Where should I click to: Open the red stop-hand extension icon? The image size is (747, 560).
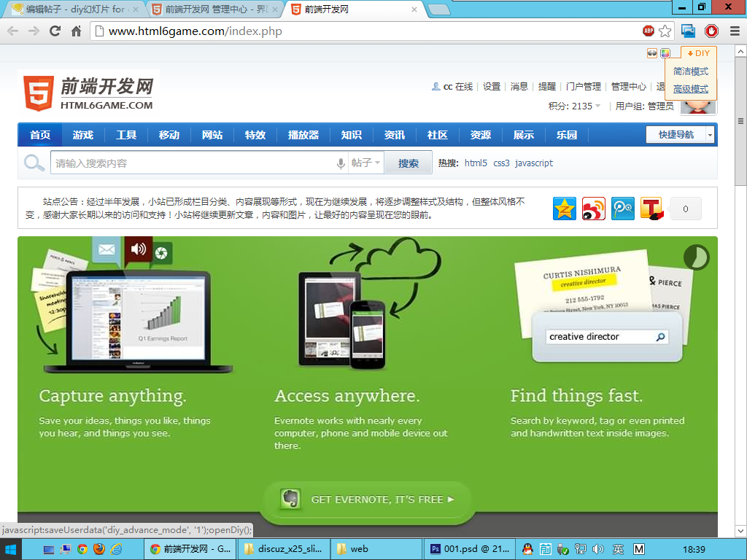pos(711,31)
